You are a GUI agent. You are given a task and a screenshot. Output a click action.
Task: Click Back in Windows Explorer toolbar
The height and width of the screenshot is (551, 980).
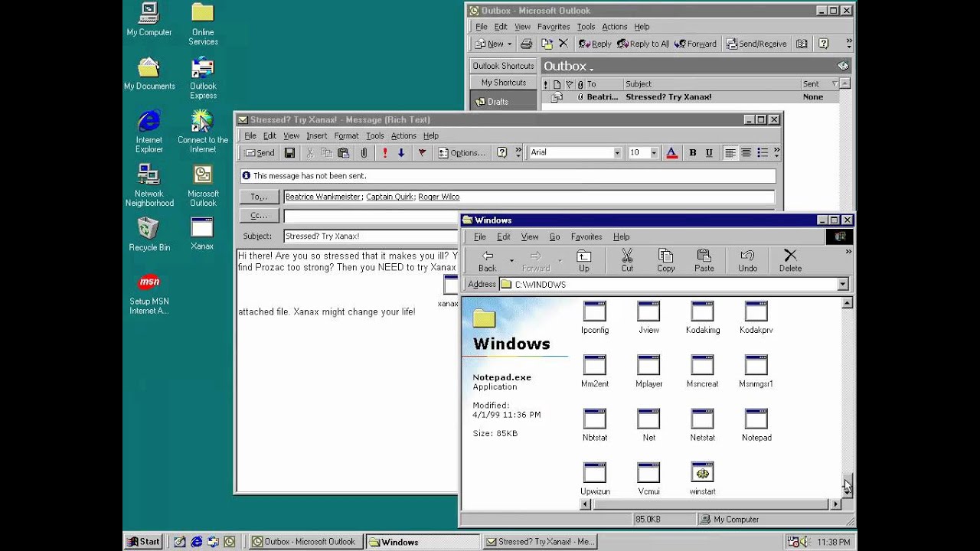tap(487, 261)
